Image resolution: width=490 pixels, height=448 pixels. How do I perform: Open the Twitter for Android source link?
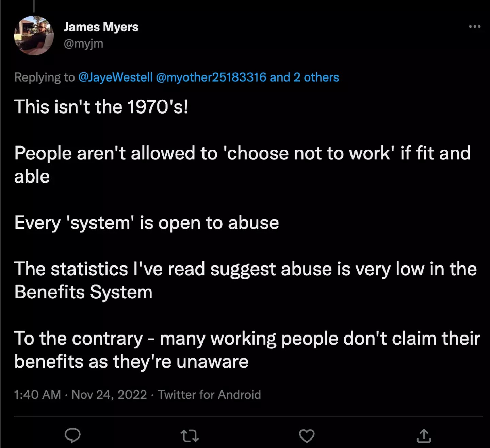[x=209, y=395]
